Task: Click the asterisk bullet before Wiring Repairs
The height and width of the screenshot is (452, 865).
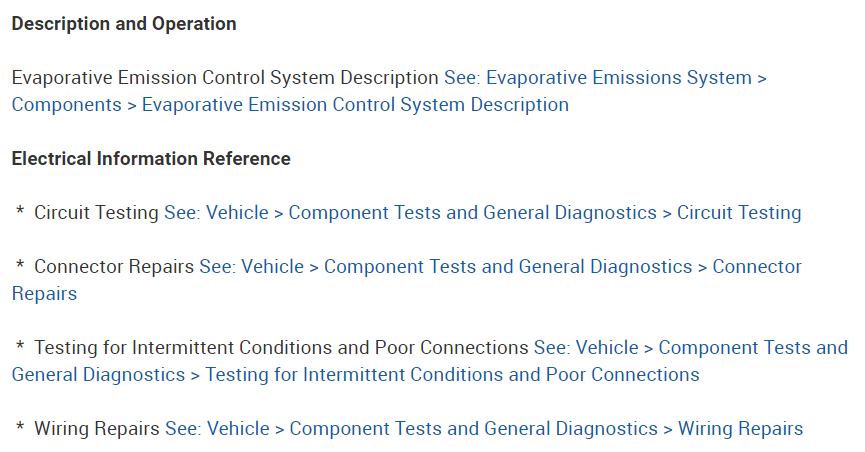Action: pyautogui.click(x=20, y=429)
